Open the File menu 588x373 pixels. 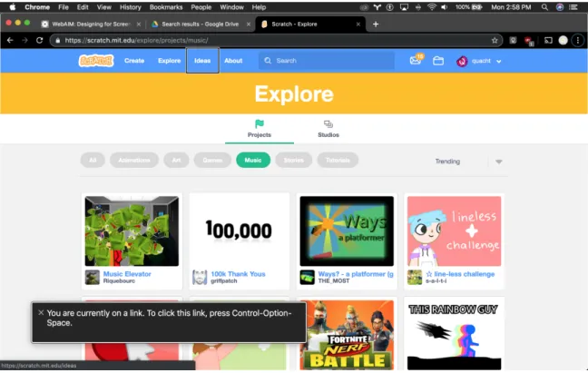pos(64,7)
